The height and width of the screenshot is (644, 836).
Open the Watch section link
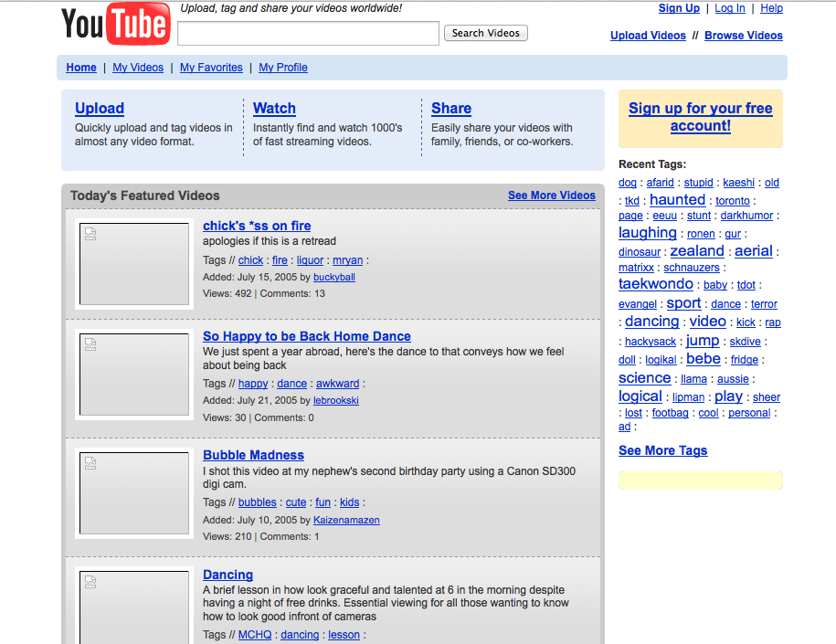(x=274, y=108)
